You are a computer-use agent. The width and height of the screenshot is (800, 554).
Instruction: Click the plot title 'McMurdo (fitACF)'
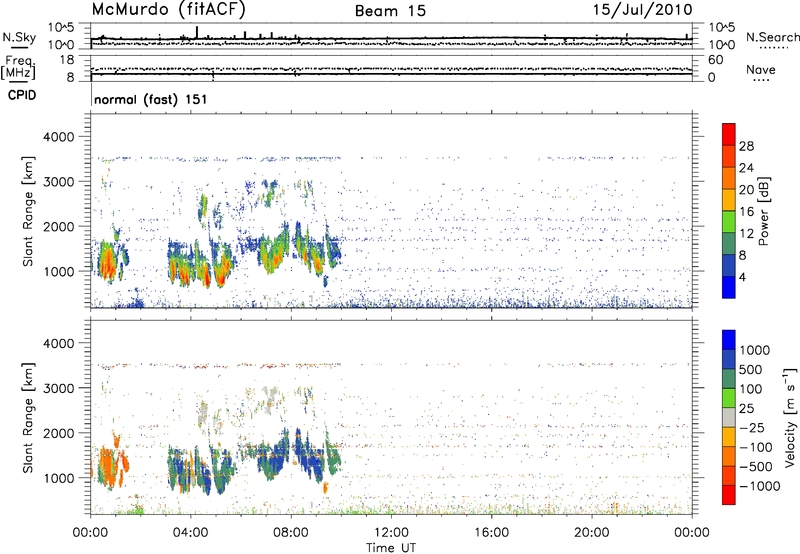[x=168, y=10]
